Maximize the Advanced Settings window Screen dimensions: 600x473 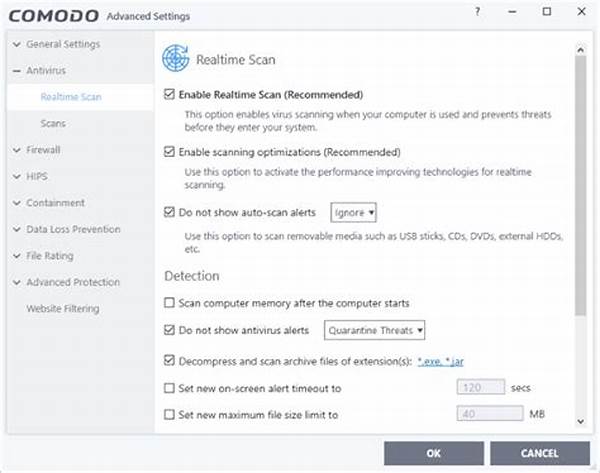point(547,11)
